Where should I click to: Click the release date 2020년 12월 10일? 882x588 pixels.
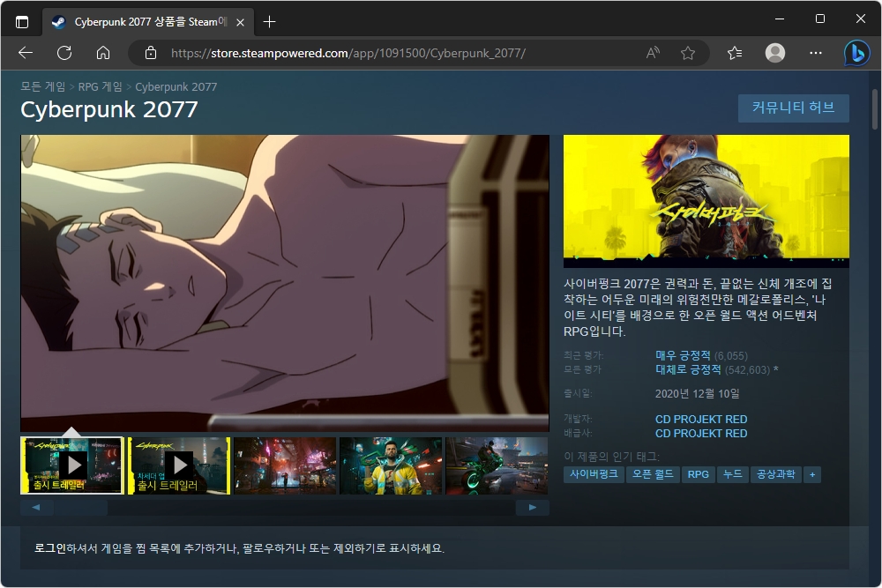pyautogui.click(x=697, y=393)
